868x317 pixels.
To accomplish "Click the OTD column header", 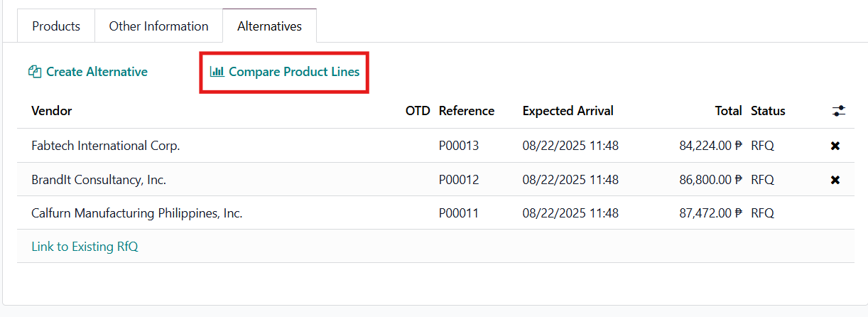I will [x=418, y=111].
